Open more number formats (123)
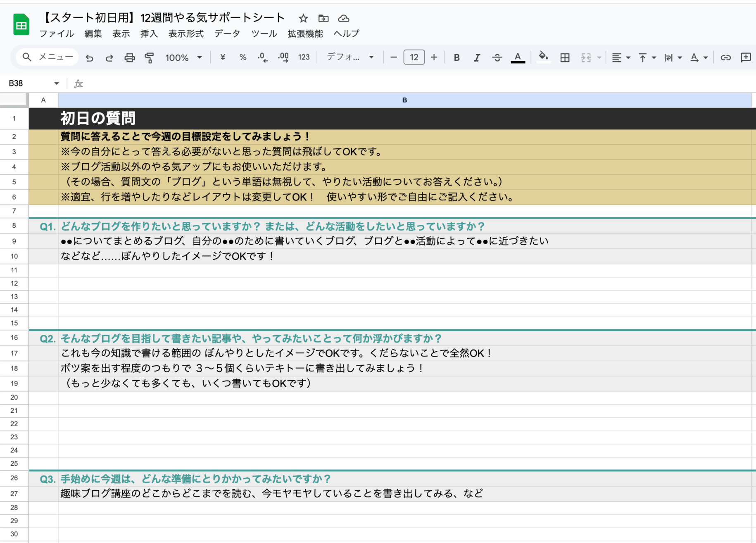This screenshot has width=756, height=543. coord(304,57)
